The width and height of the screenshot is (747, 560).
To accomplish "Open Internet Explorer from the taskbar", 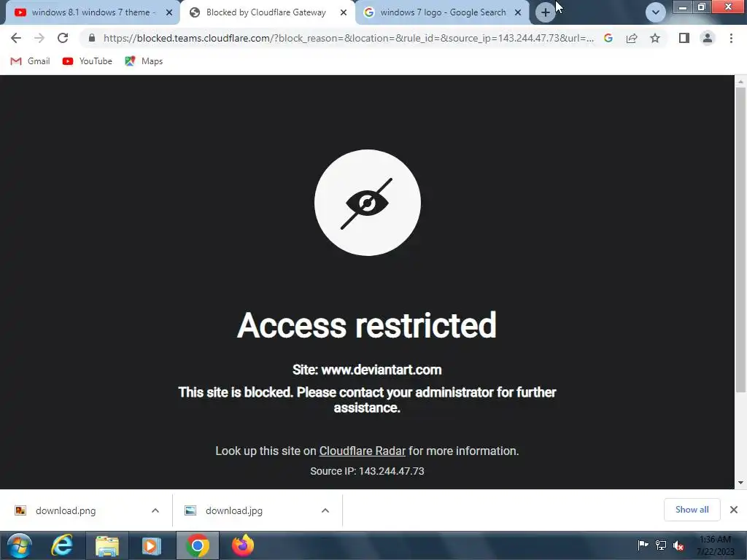I will [x=62, y=545].
